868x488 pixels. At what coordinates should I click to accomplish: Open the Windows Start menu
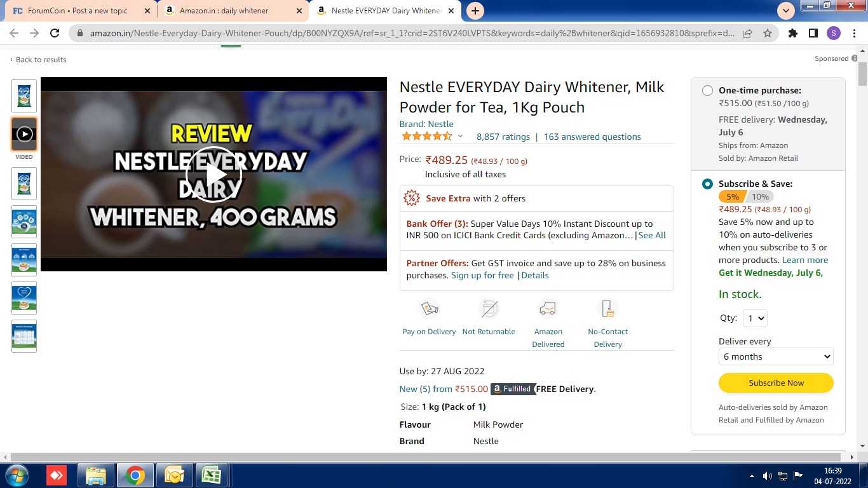(x=17, y=475)
